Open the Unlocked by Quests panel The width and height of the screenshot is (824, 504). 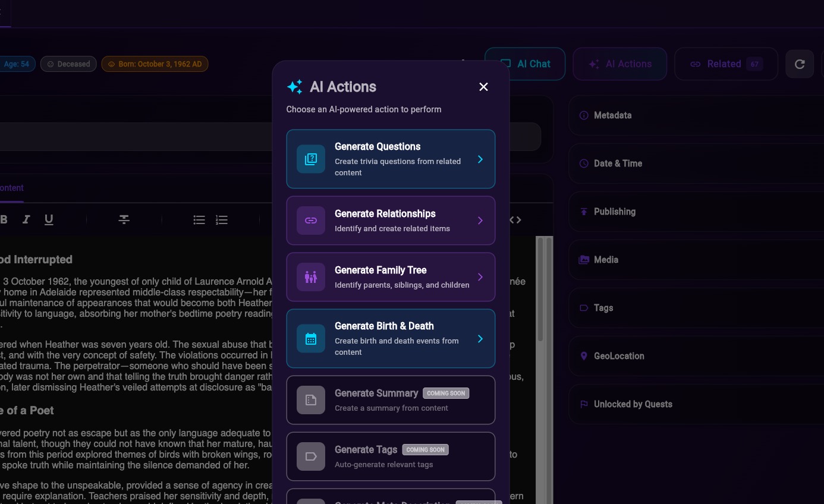[633, 404]
